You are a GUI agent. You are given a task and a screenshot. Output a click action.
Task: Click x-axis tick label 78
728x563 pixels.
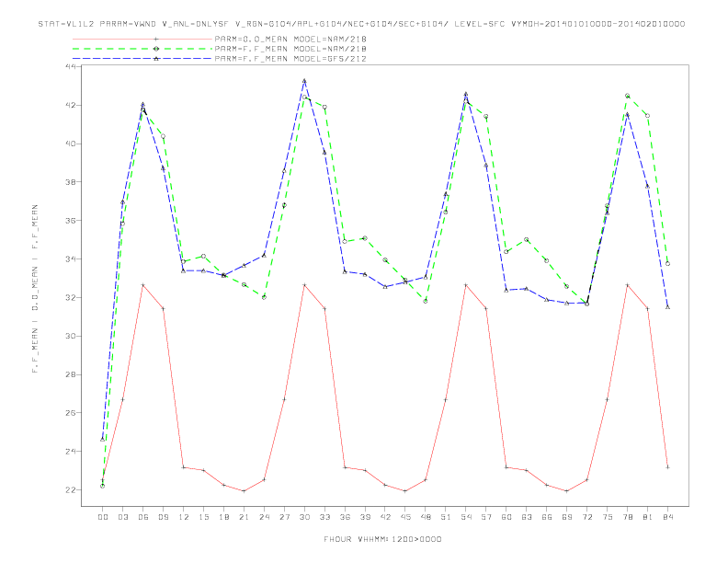(627, 517)
